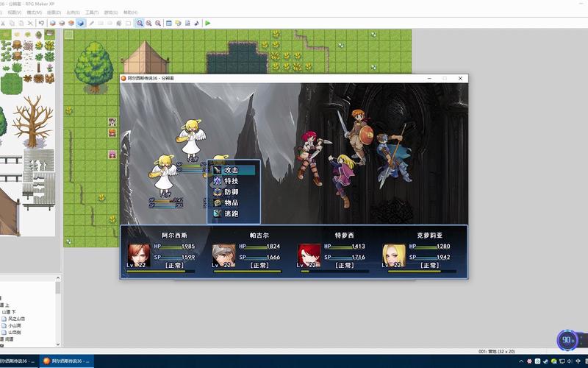Click the Cut icon in the editor toolbar
Viewport: 588px width, 368px height.
[3, 24]
